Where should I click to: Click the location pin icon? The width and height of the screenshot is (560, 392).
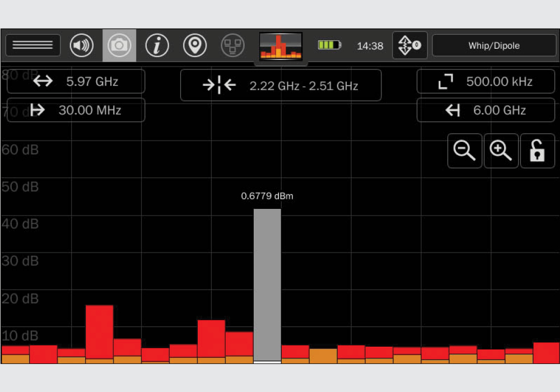(x=195, y=45)
